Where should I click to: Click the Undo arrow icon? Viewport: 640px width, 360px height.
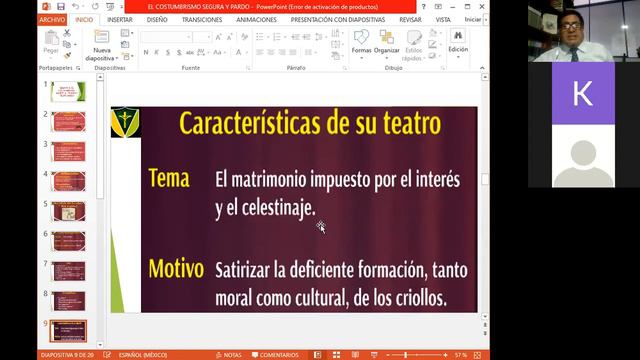coord(75,7)
